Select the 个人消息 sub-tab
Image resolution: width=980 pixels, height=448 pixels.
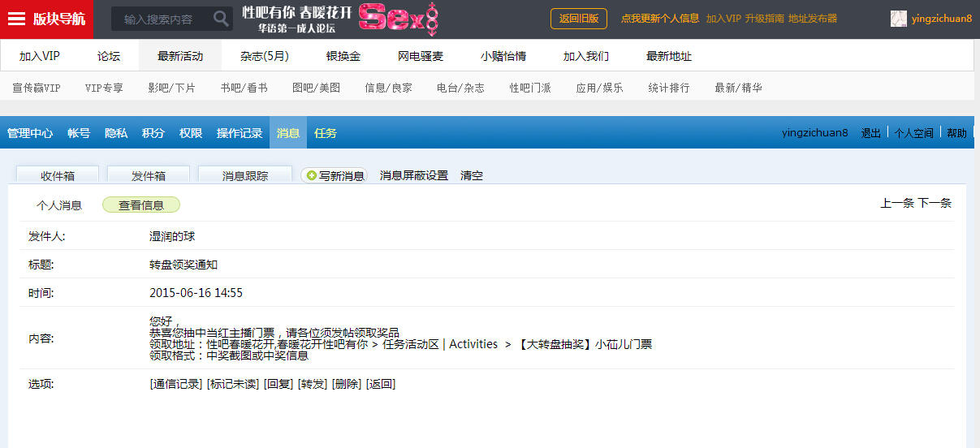(x=59, y=205)
